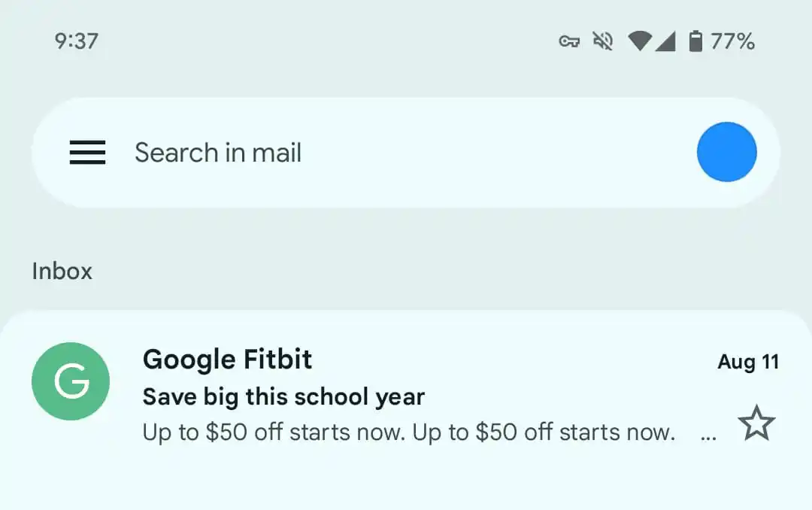Screen dimensions: 812x510
Task: Click the Inbox section label
Action: pos(62,271)
